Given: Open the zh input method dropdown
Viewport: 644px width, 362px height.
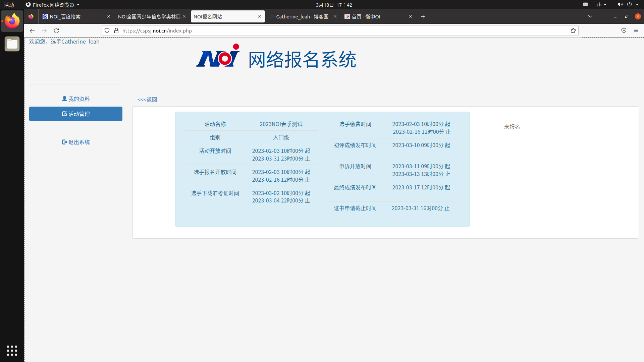Looking at the screenshot, I should (x=601, y=5).
